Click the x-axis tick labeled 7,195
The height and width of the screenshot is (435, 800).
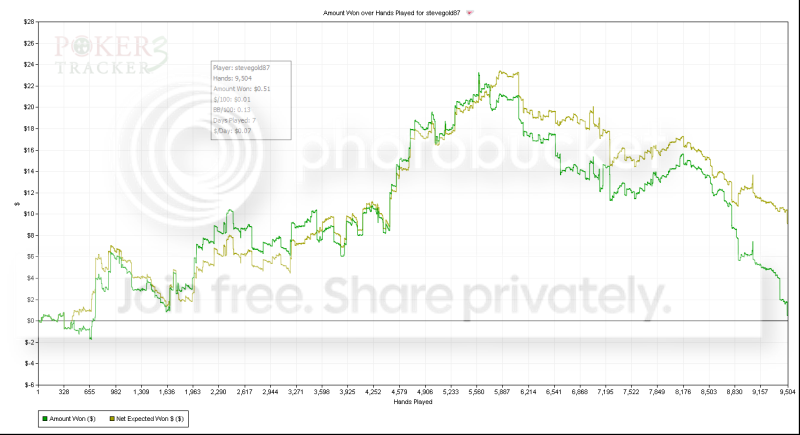point(605,392)
